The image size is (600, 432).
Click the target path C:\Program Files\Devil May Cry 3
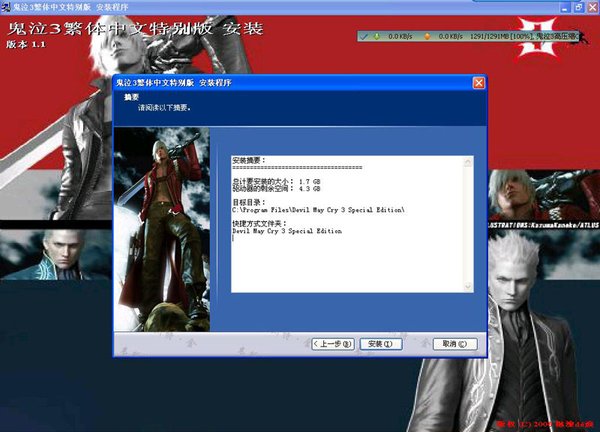(318, 210)
